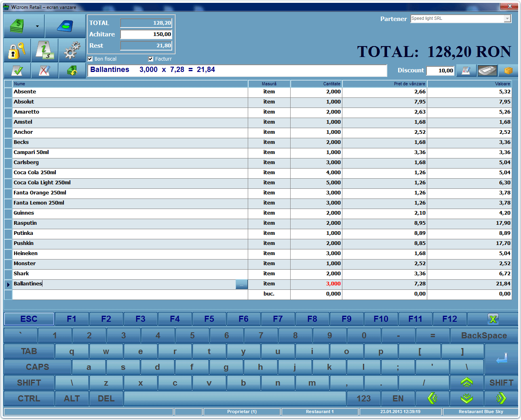This screenshot has width=521, height=420.
Task: Click the Monster product name
Action: pyautogui.click(x=25, y=264)
